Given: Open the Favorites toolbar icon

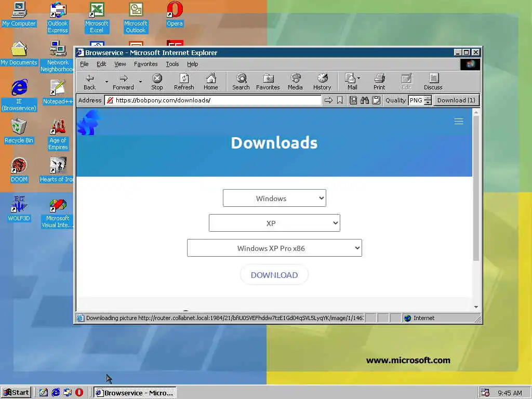Looking at the screenshot, I should tap(268, 82).
